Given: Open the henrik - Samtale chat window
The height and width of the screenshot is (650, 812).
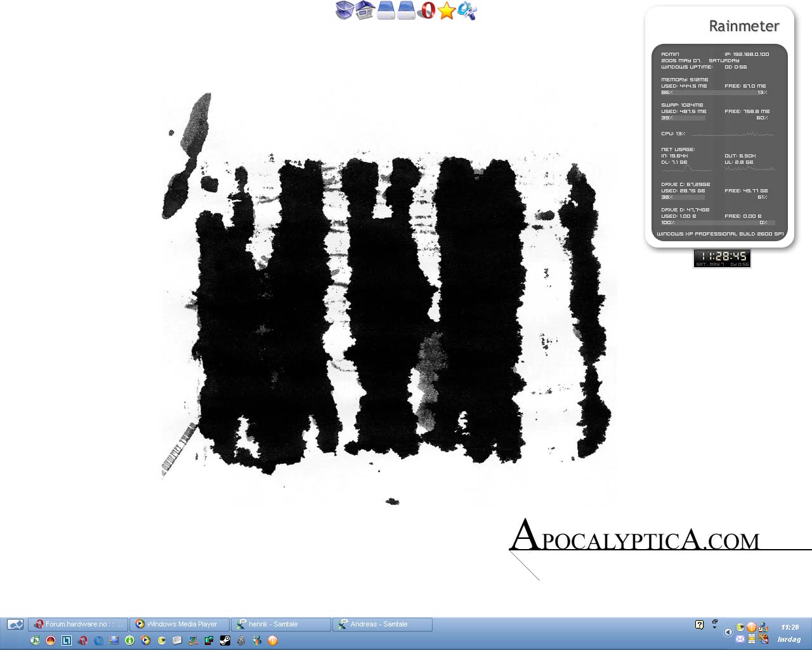Looking at the screenshot, I should point(281,625).
